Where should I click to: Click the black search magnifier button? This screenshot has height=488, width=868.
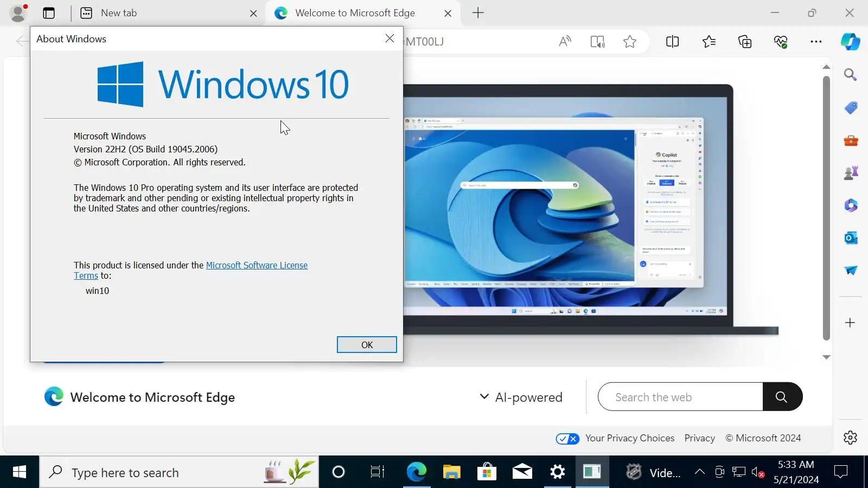coord(782,397)
